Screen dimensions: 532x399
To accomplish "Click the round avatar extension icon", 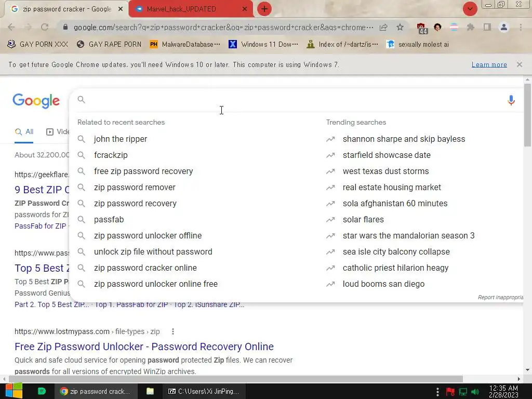I will 437,27.
